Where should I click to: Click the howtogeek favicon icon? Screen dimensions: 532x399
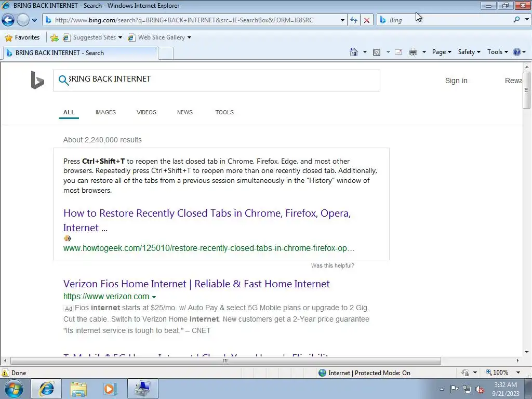[x=67, y=238]
